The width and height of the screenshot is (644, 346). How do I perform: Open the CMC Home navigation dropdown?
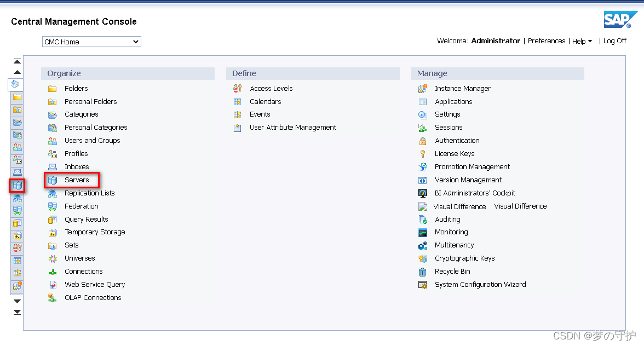(91, 42)
